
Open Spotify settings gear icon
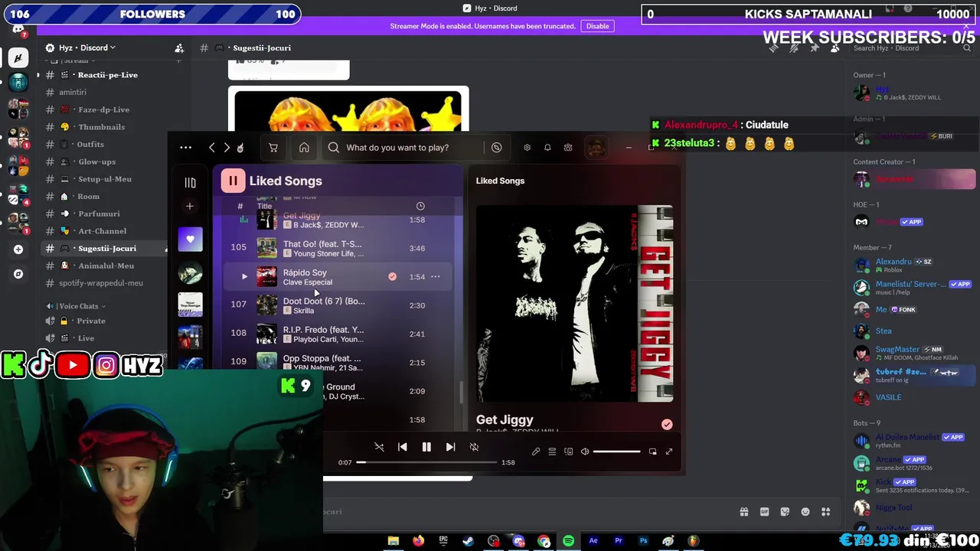point(527,148)
